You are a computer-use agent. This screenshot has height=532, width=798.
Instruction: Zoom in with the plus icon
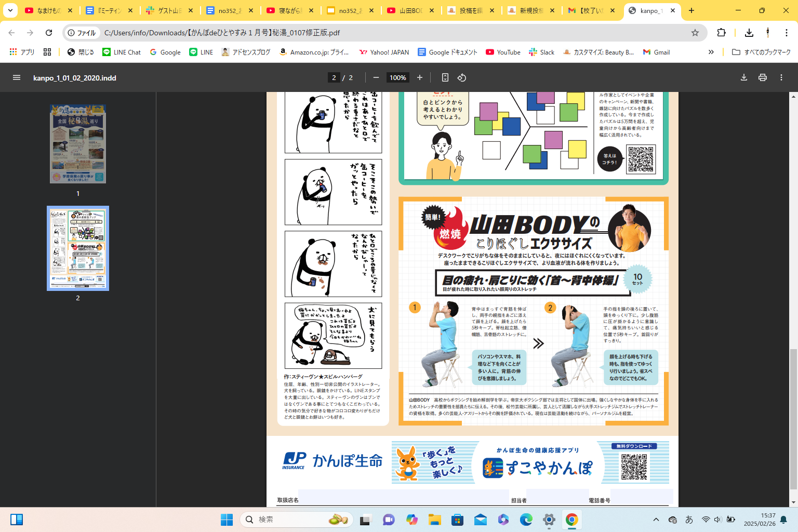click(x=420, y=77)
